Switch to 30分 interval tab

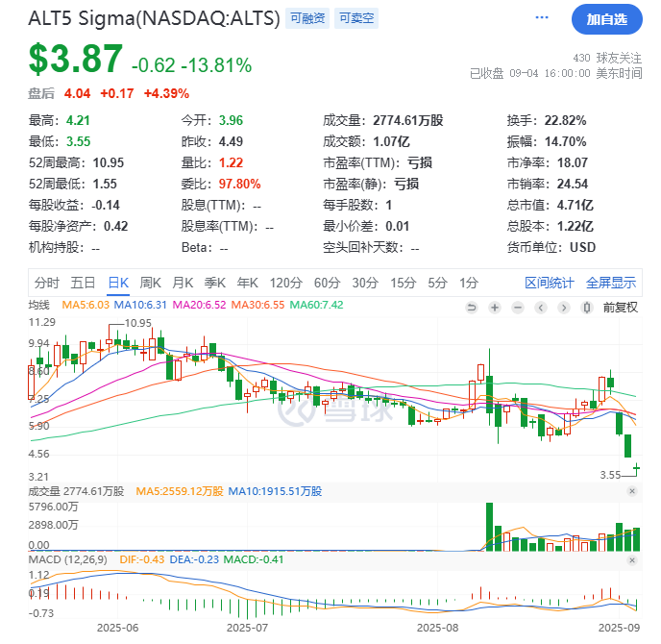(x=365, y=283)
